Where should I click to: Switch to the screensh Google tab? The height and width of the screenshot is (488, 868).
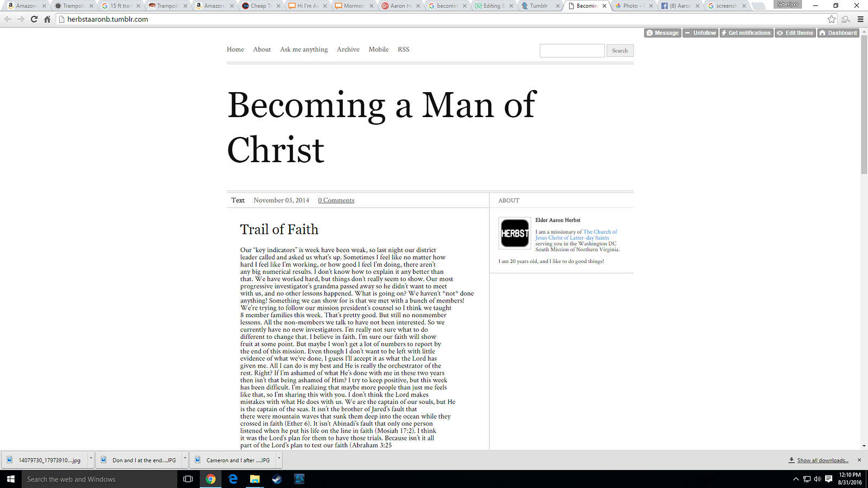click(726, 6)
